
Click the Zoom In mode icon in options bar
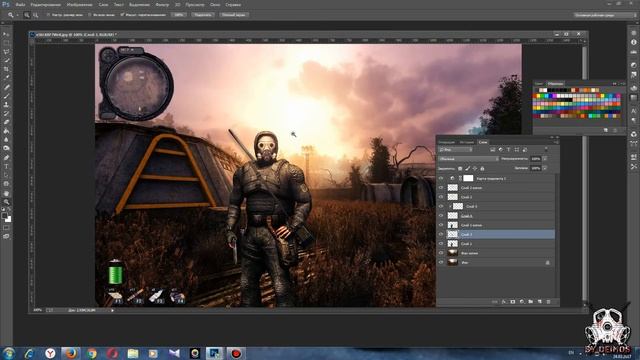click(x=27, y=15)
